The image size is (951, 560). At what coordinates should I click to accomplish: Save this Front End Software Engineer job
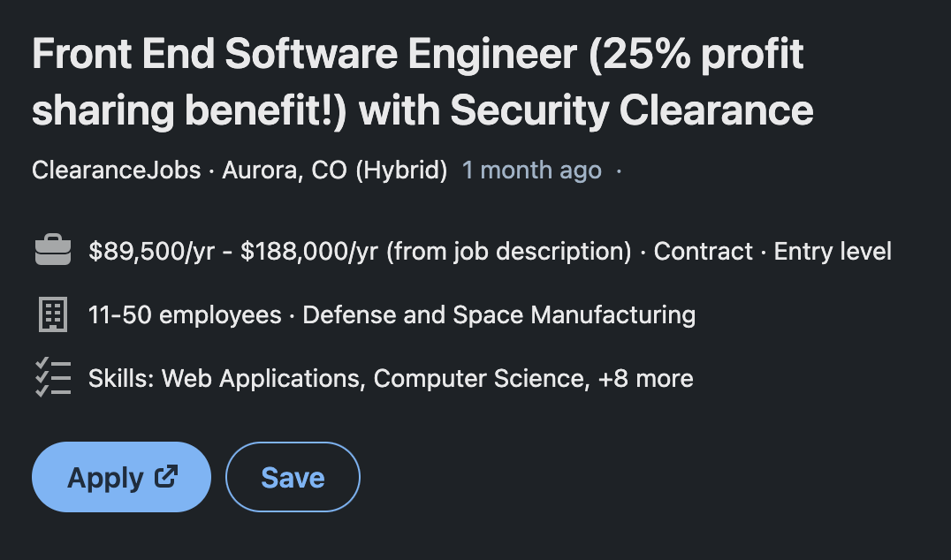point(293,476)
